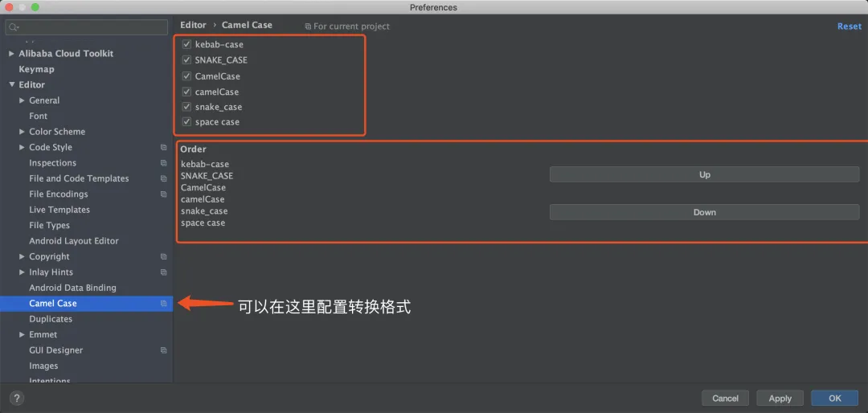The width and height of the screenshot is (868, 413).
Task: Click project icon beside File Encodings
Action: tap(163, 194)
